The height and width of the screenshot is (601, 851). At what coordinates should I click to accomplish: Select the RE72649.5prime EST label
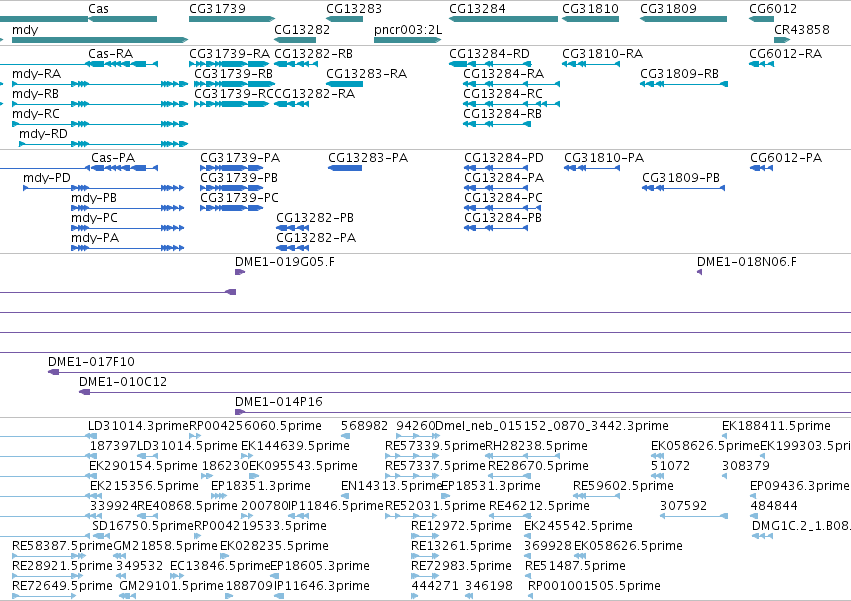point(62,586)
